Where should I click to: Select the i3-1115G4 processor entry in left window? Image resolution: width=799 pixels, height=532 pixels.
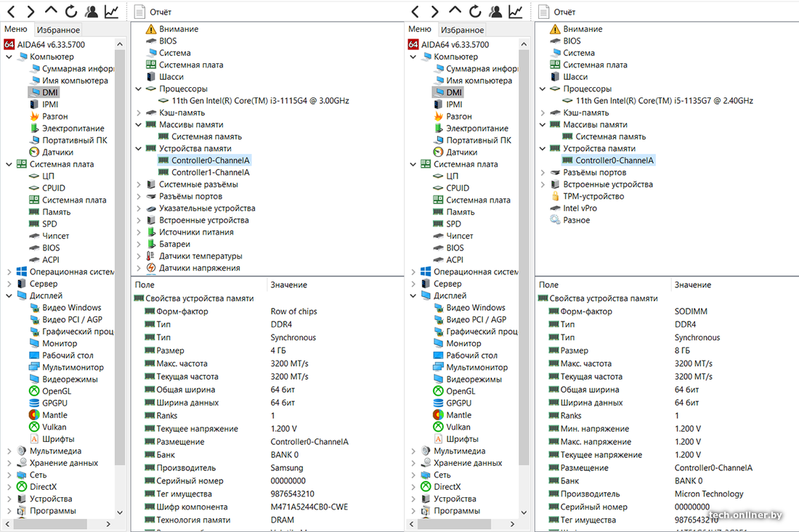(254, 101)
